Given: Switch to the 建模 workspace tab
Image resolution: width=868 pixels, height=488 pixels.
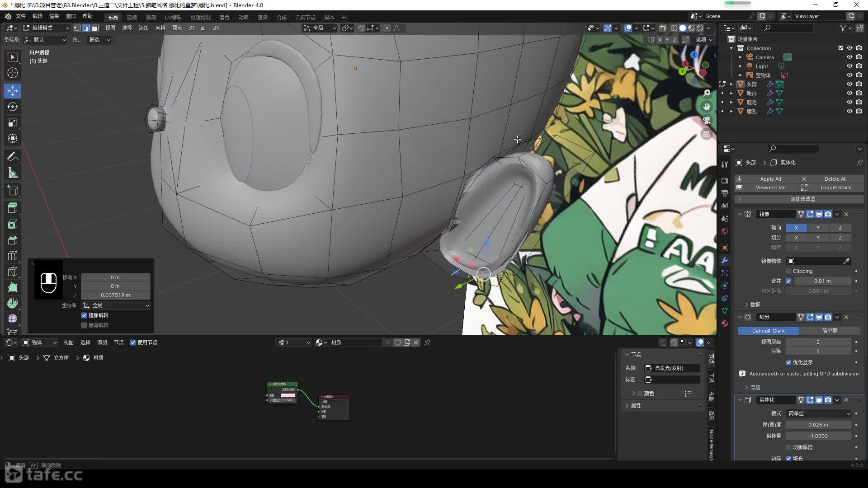Looking at the screenshot, I should tap(132, 17).
